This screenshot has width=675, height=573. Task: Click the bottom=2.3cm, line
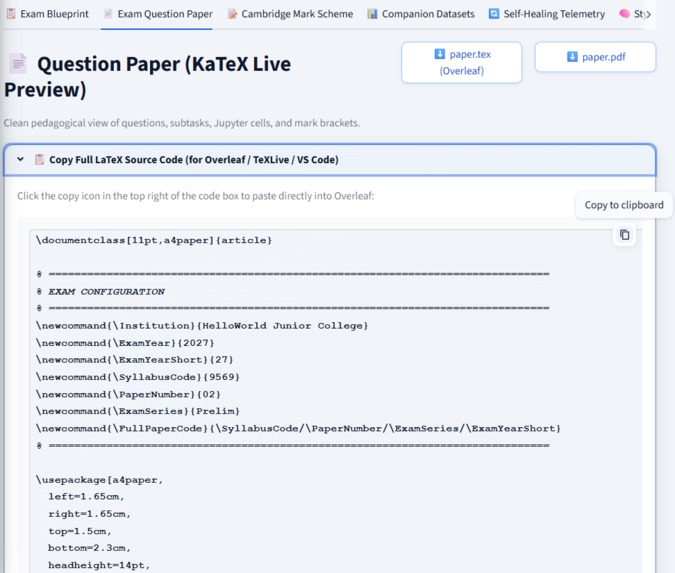90,548
